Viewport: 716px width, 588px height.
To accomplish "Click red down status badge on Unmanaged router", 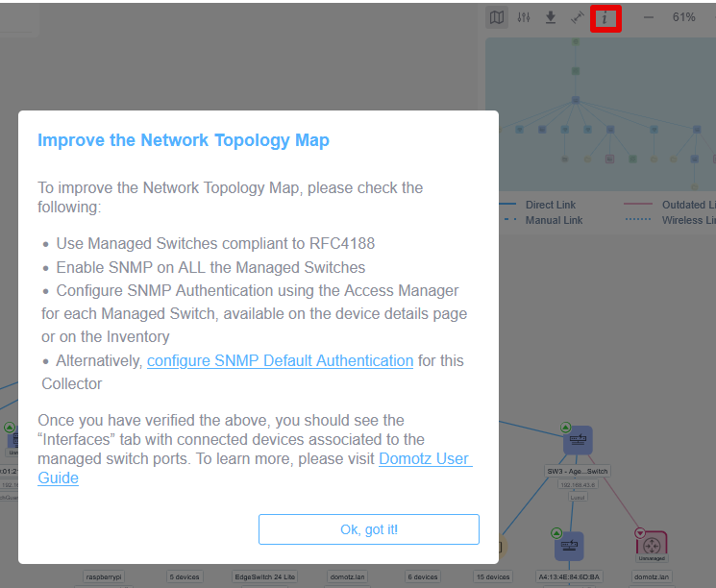I will (640, 533).
